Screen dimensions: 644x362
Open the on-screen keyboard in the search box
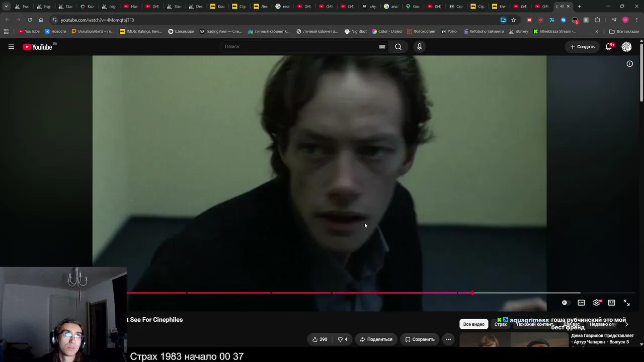coord(382,47)
